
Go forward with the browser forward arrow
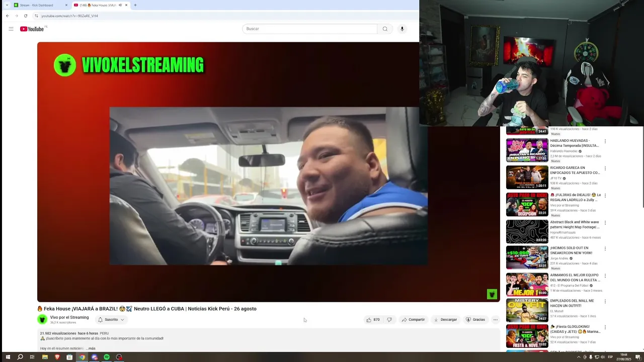tap(16, 16)
